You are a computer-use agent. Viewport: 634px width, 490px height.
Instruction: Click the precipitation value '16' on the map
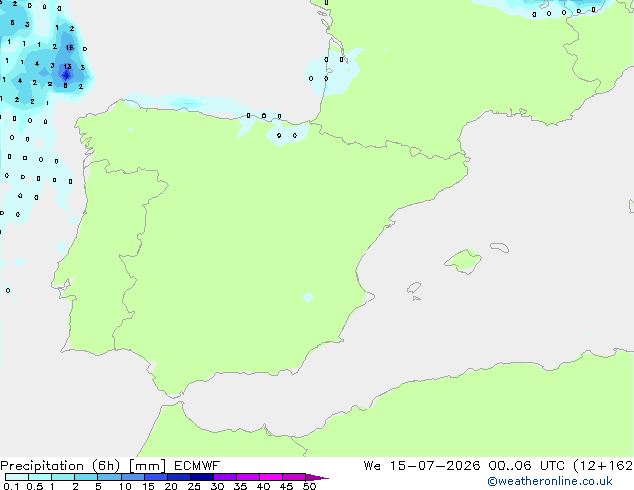pos(70,47)
